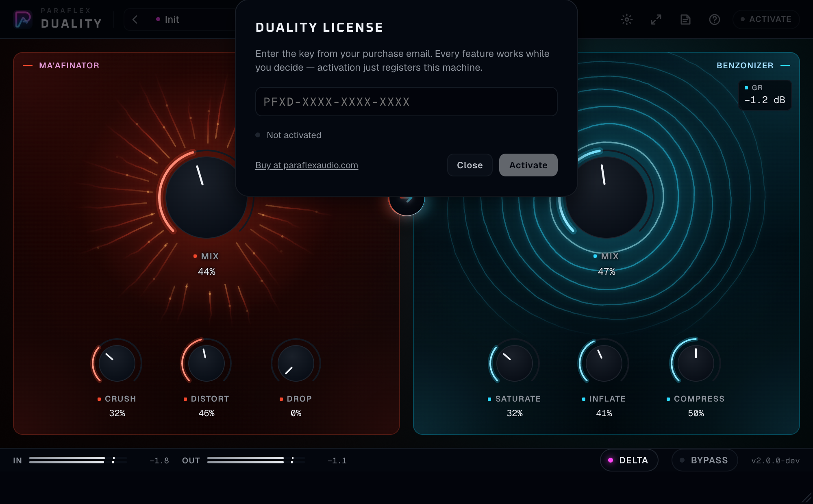Image resolution: width=813 pixels, height=504 pixels.
Task: Click the DROP knob
Action: (x=296, y=363)
